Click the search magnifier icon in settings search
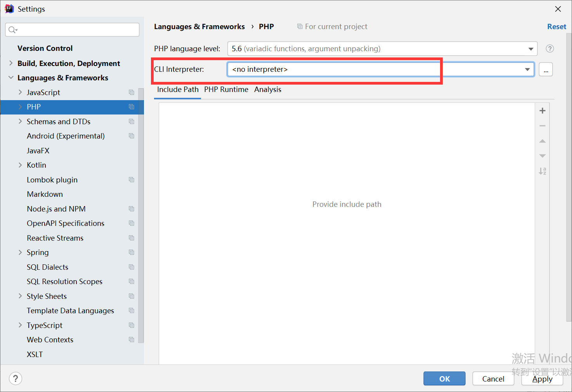572x392 pixels. [x=13, y=30]
